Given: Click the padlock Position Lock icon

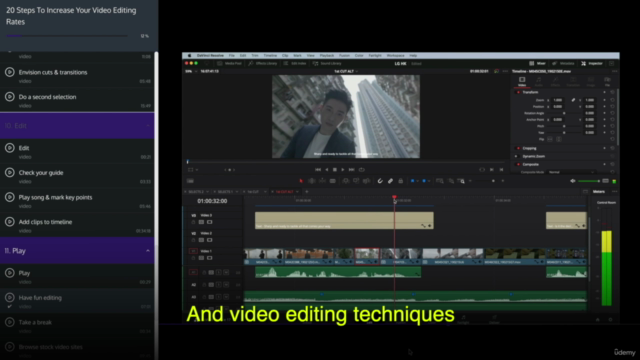Looking at the screenshot, I should (x=400, y=181).
